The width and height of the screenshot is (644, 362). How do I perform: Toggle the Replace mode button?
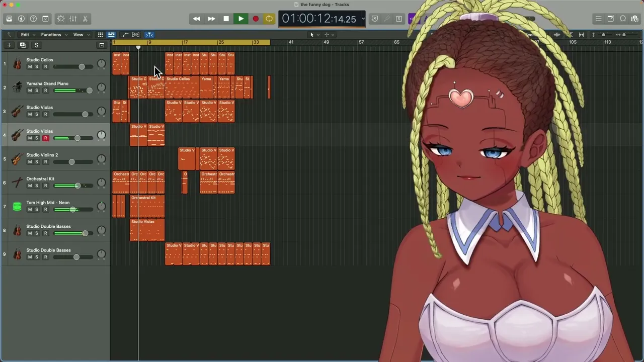pyautogui.click(x=375, y=19)
